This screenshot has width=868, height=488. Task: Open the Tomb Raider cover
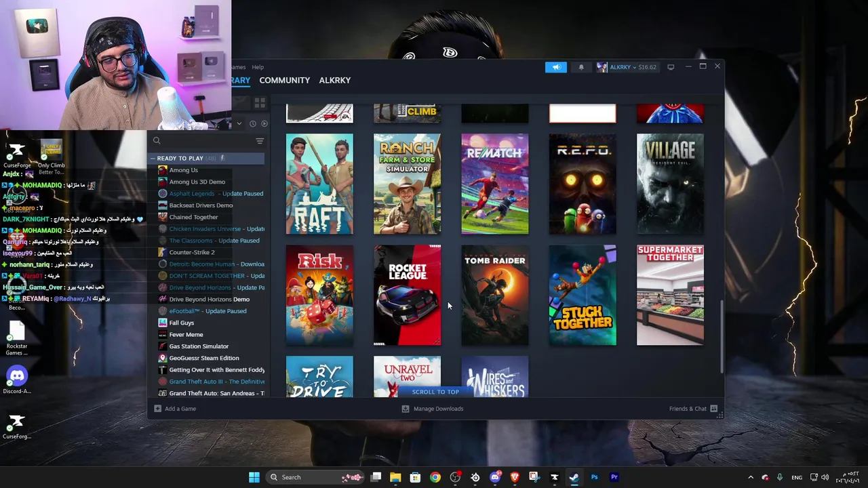coord(495,295)
